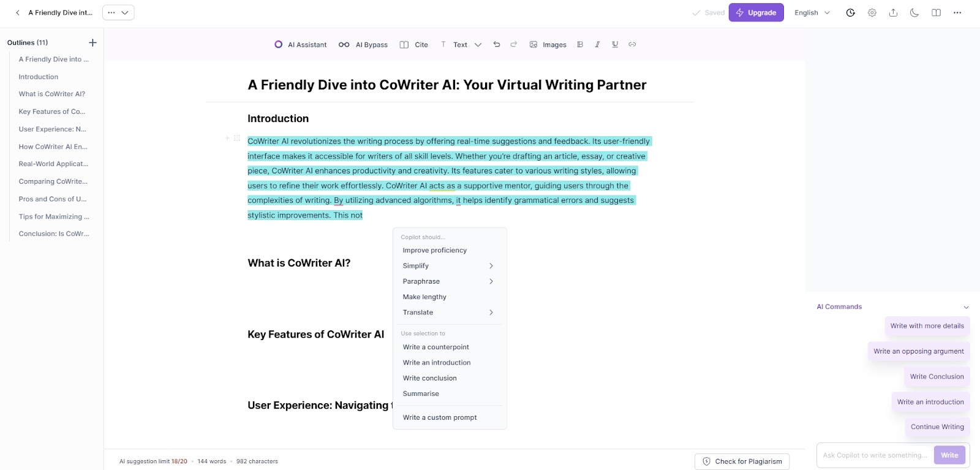Open the Text style dropdown
This screenshot has height=470, width=980.
(x=461, y=45)
